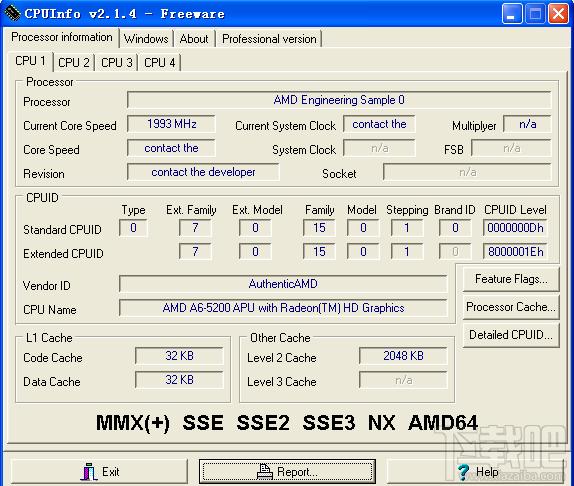Screen dimensions: 574x486
Task: Select the Processor information tab
Action: [62, 37]
